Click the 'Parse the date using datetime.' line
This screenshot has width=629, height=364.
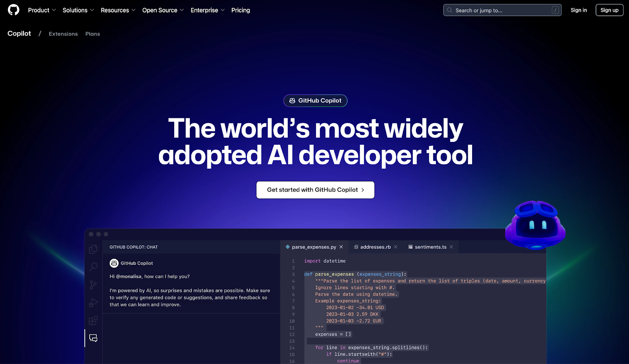click(x=356, y=294)
